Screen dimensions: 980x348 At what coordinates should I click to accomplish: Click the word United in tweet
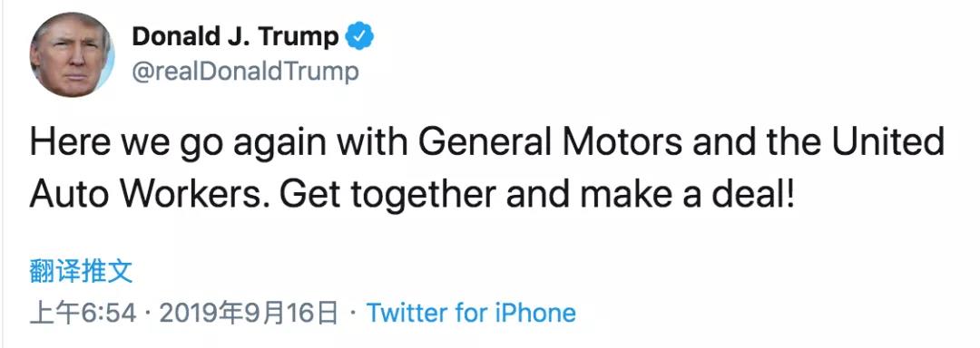887,141
